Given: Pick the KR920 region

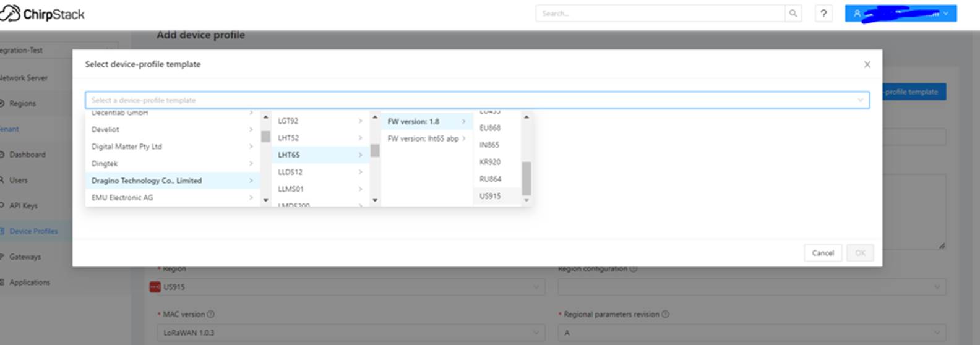Looking at the screenshot, I should click(497, 162).
